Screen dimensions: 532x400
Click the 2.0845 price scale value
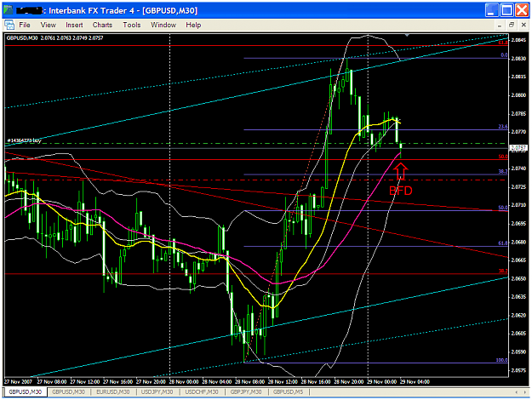tap(518, 40)
